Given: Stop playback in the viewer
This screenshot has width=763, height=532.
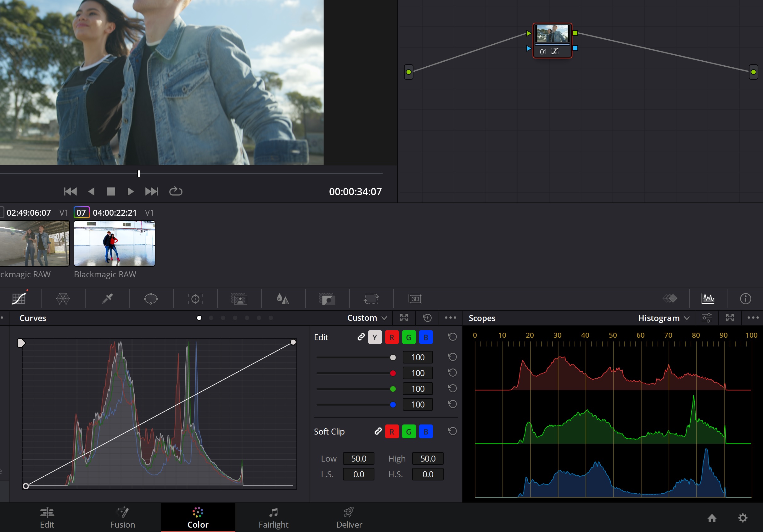Looking at the screenshot, I should [x=111, y=191].
